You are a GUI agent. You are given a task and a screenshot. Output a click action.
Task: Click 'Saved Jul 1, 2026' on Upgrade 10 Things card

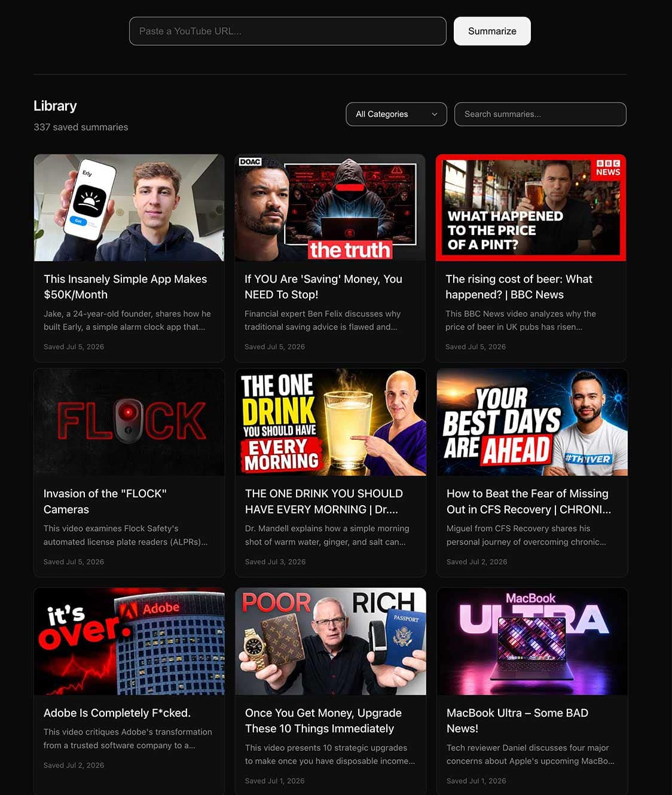coord(274,781)
